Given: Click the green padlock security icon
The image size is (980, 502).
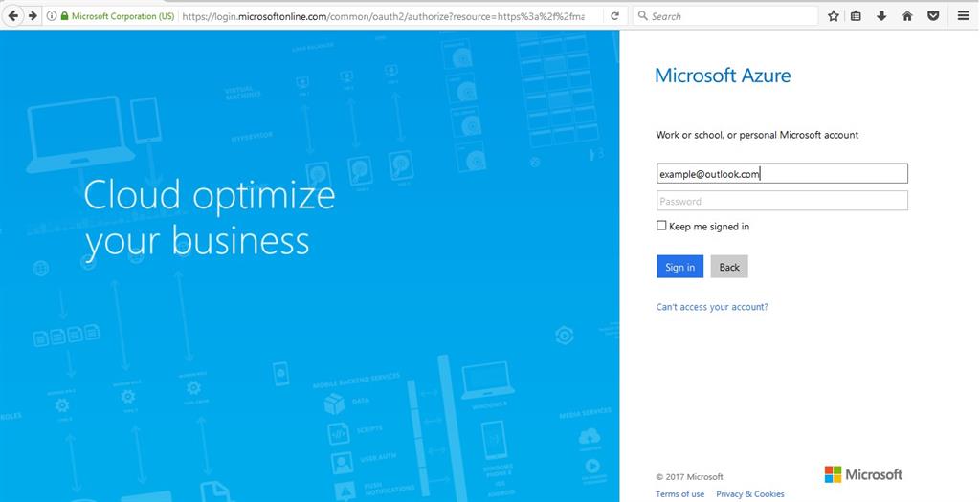Looking at the screenshot, I should 64,16.
